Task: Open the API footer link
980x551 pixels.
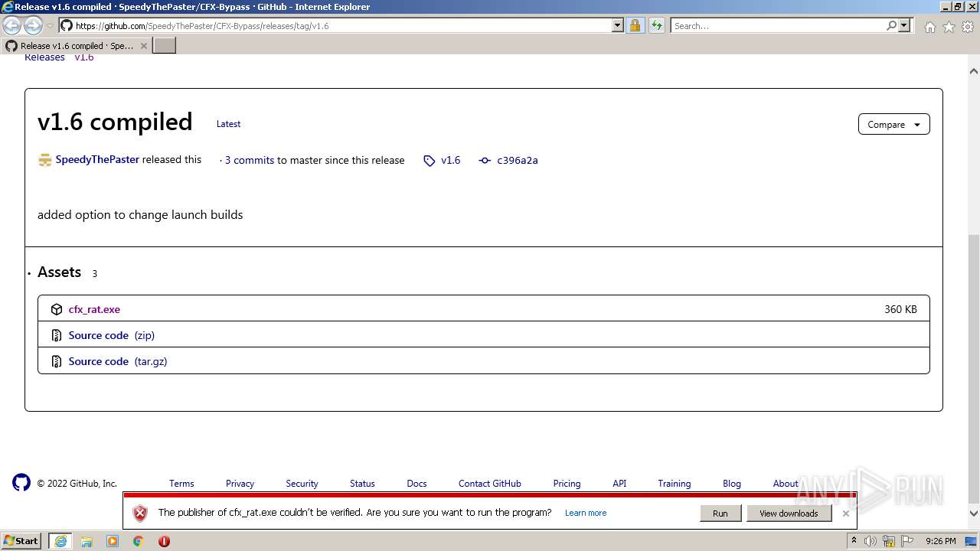Action: click(x=619, y=484)
